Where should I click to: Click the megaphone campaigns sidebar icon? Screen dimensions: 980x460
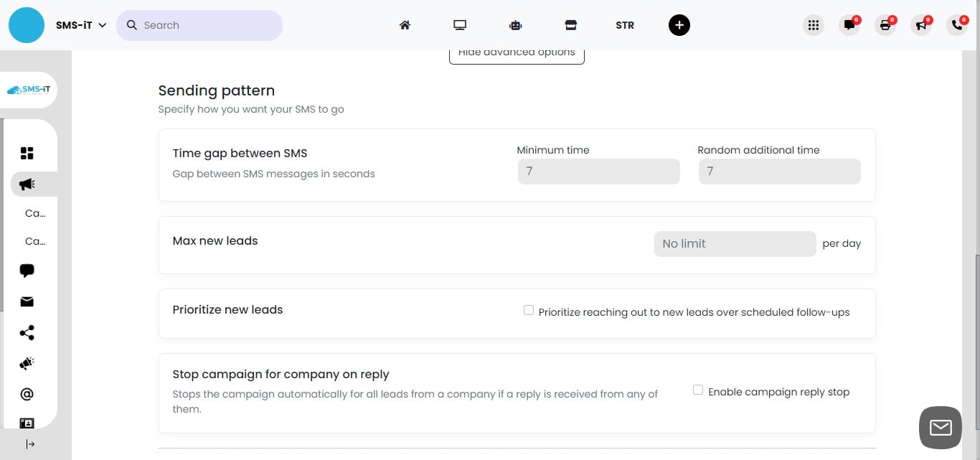[27, 184]
